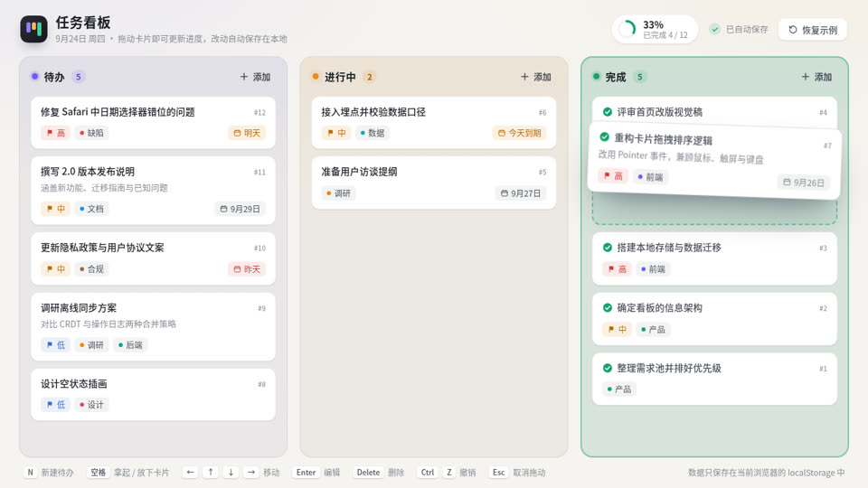Image resolution: width=868 pixels, height=488 pixels.
Task: Click the 今天到期 due badge
Action: [519, 133]
